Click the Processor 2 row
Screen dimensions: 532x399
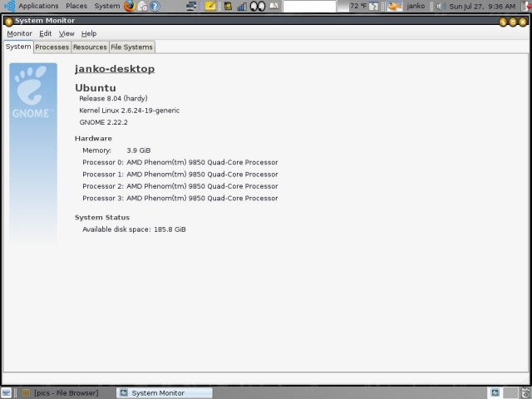pyautogui.click(x=180, y=186)
